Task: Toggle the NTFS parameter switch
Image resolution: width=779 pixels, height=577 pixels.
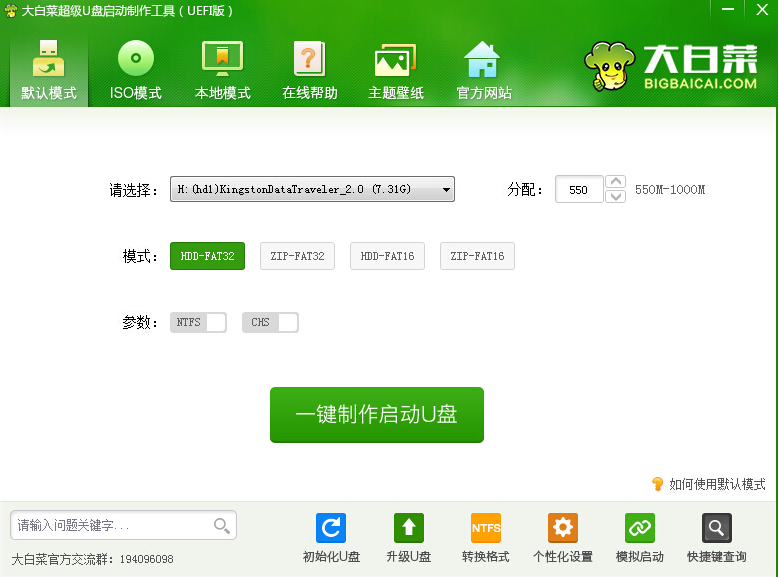Action: pyautogui.click(x=198, y=323)
